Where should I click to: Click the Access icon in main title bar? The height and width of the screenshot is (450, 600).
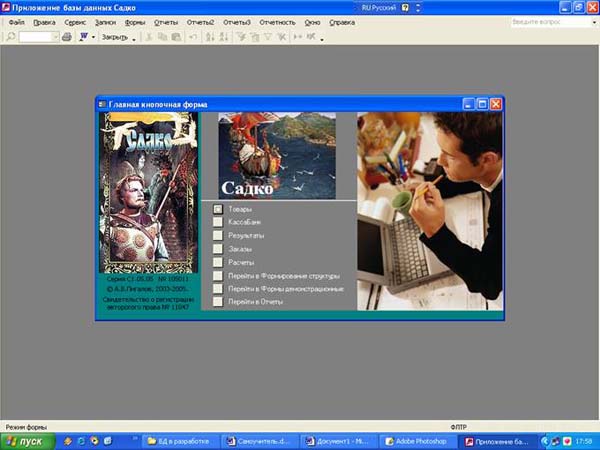6,7
